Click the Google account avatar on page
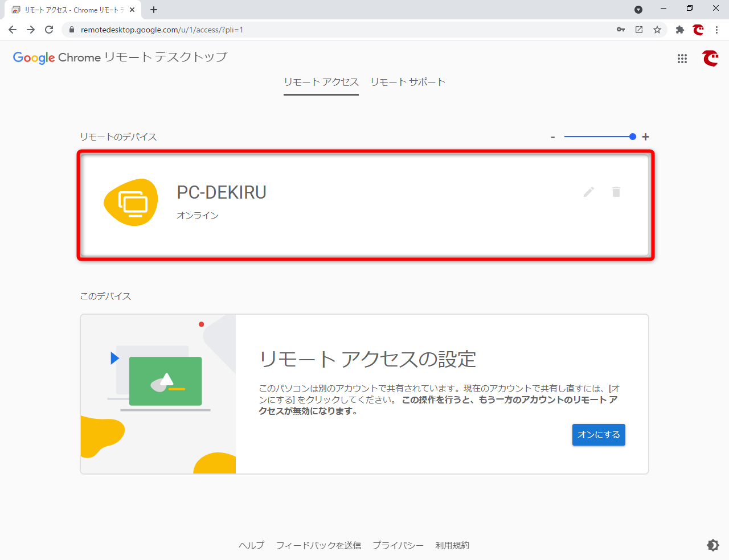This screenshot has height=560, width=729. point(710,59)
